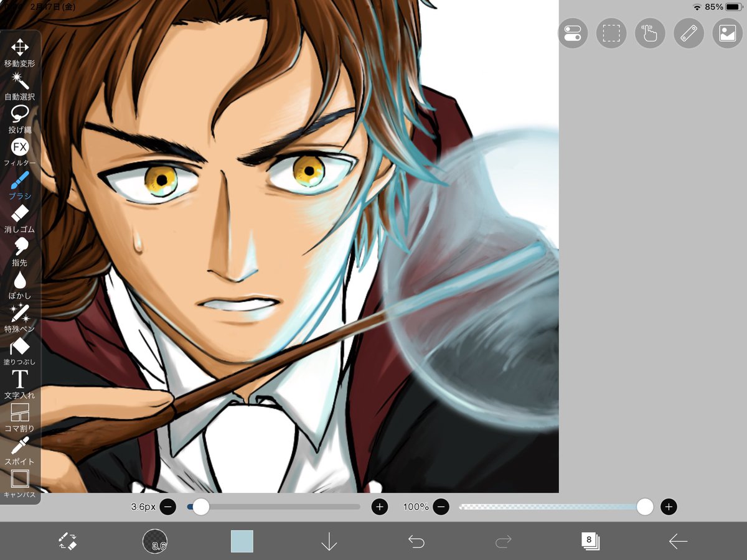Increase brush thickness with plus button
The image size is (747, 560).
pos(380,506)
